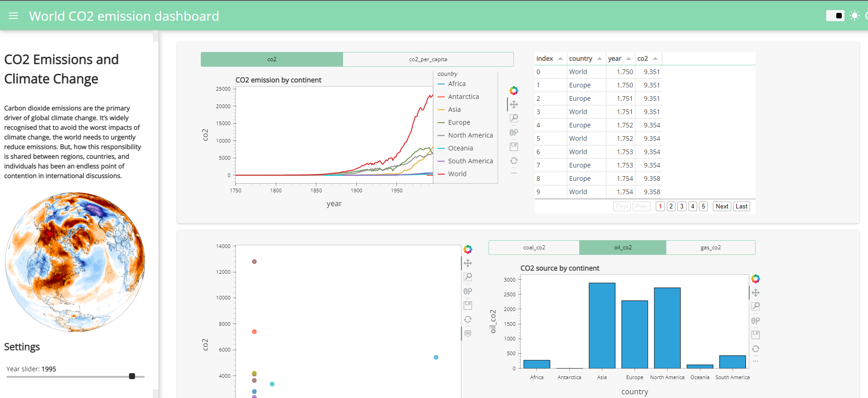This screenshot has height=398, width=868.
Task: Toggle Asia series in the chart legend
Action: point(449,110)
